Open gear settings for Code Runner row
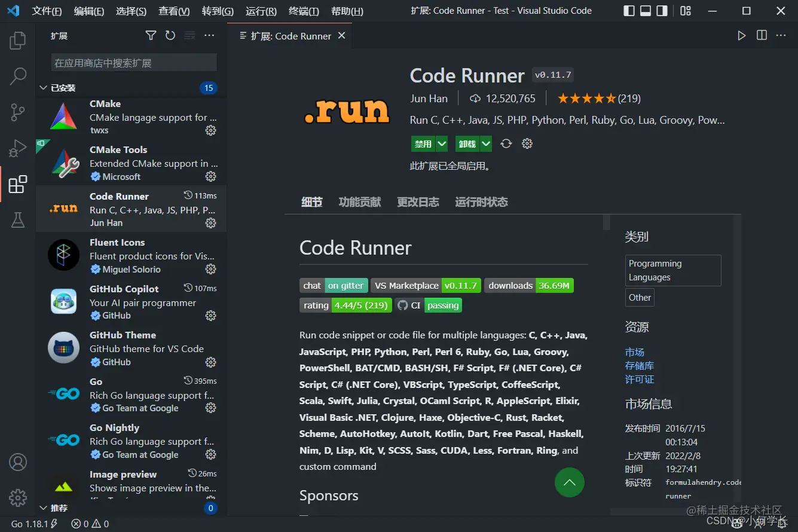Screen dimensions: 798x532 [210, 223]
